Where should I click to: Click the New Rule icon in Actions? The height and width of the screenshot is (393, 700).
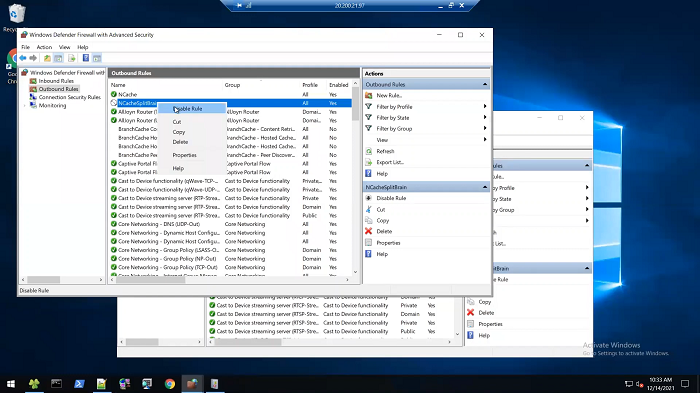click(x=369, y=95)
